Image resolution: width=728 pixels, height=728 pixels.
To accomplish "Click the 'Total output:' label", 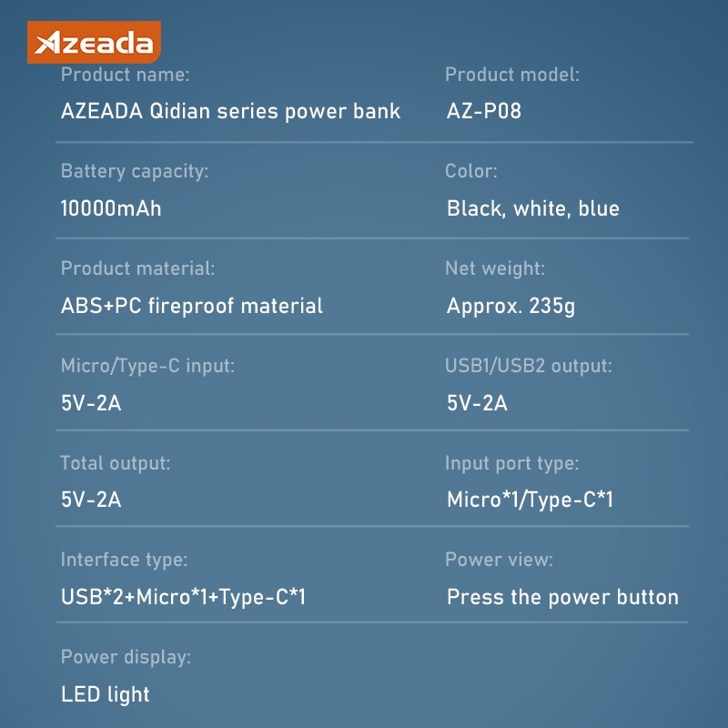I will pos(115,463).
